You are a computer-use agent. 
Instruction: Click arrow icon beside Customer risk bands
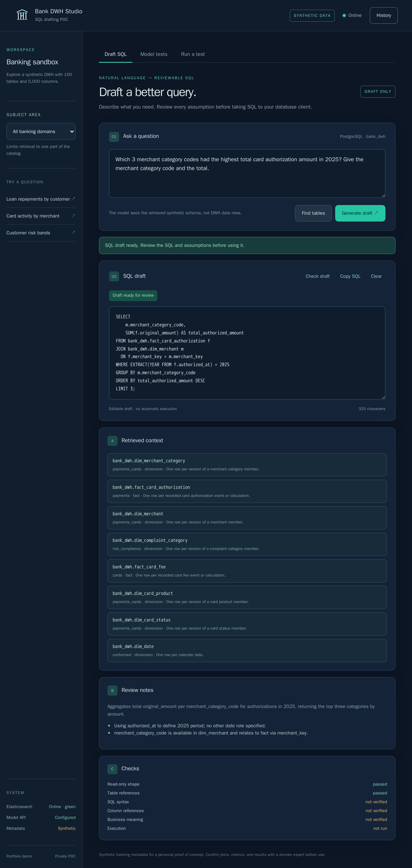tap(73, 233)
